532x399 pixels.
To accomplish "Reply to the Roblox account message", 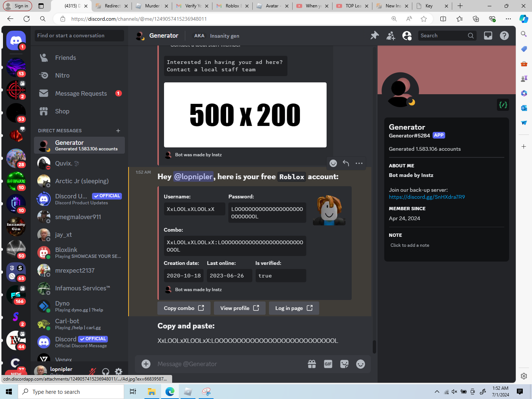I will point(346,163).
